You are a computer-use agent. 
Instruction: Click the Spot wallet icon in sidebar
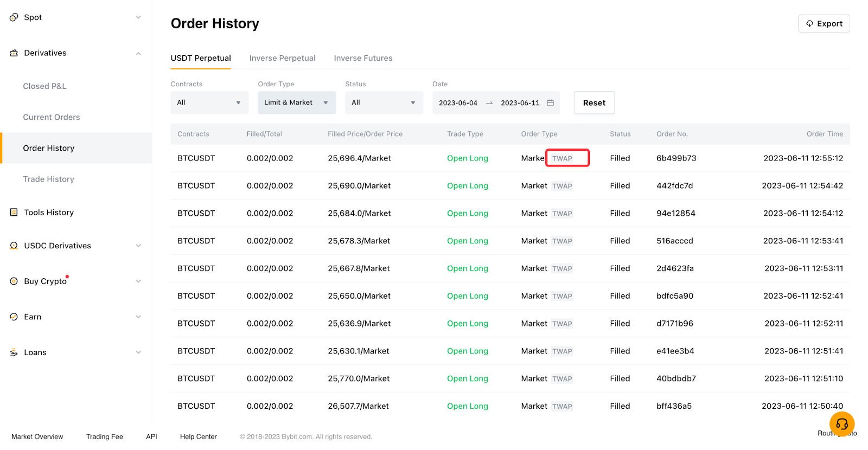(14, 17)
